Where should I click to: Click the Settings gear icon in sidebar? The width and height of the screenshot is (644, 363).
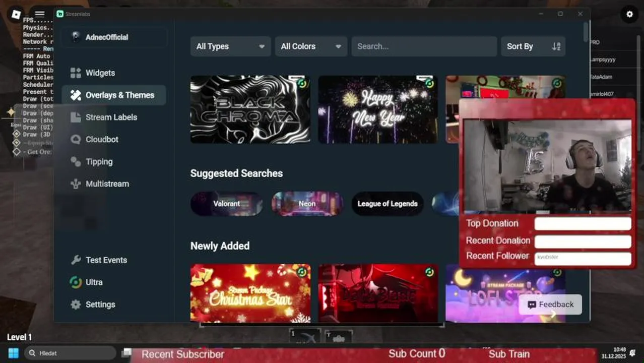[x=76, y=305]
